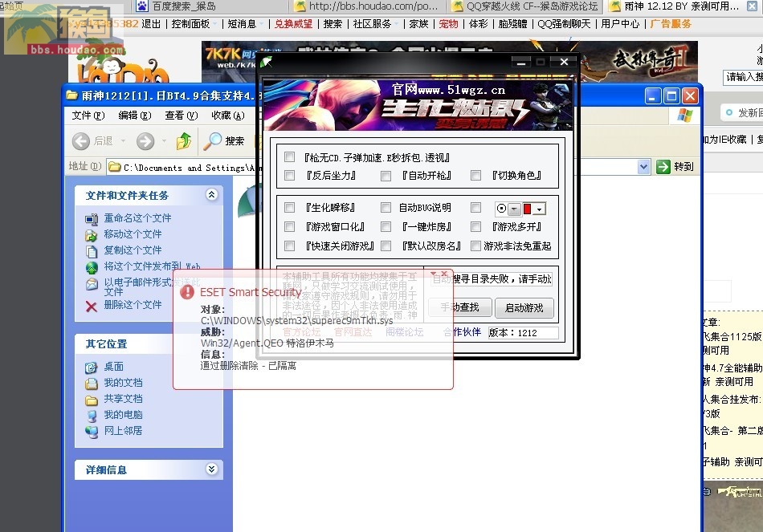Open the 文件(F) menu in Explorer
This screenshot has width=763, height=532.
(88, 116)
